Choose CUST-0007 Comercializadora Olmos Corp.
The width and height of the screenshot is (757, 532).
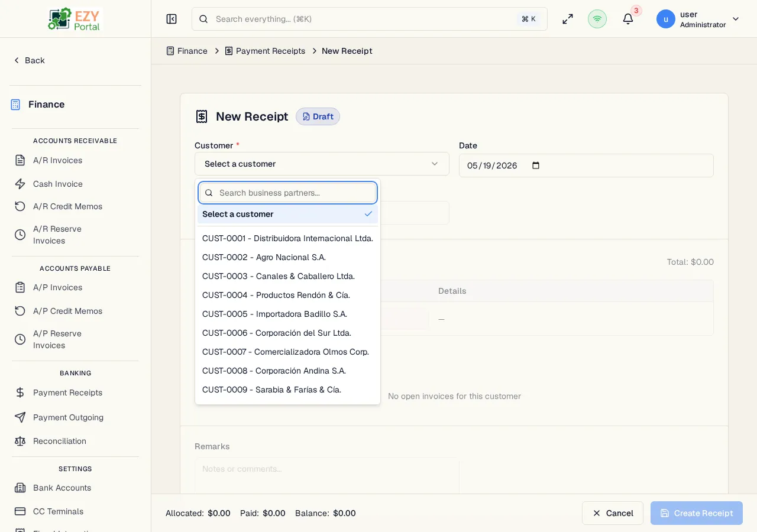[287, 352]
